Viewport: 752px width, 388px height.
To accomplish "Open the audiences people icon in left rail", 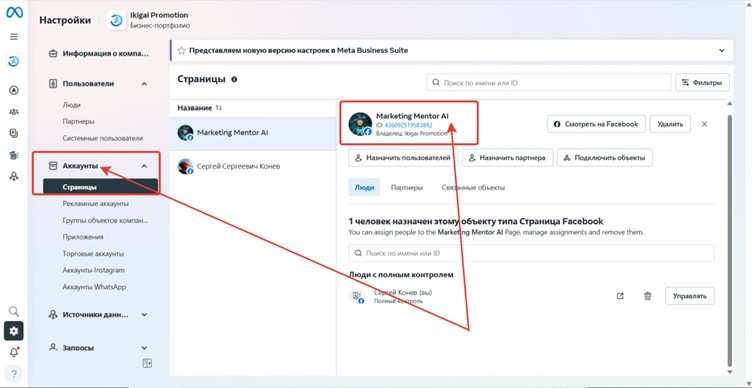I will coord(14,112).
